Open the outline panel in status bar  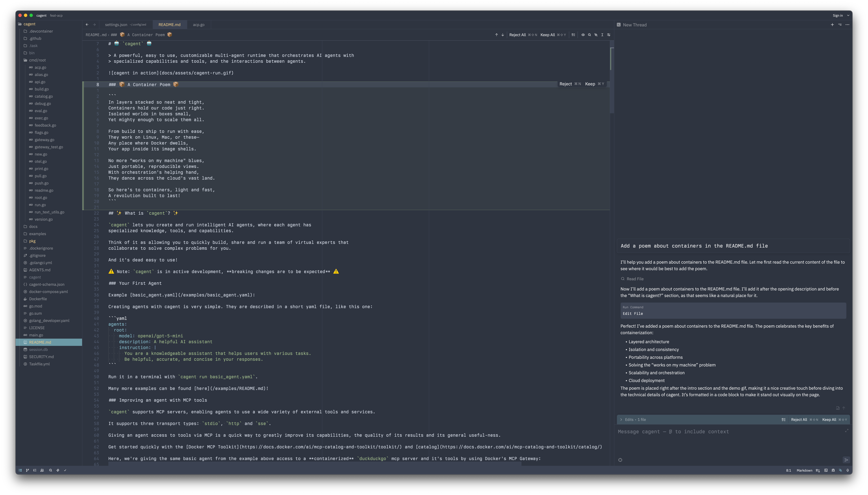click(x=35, y=470)
